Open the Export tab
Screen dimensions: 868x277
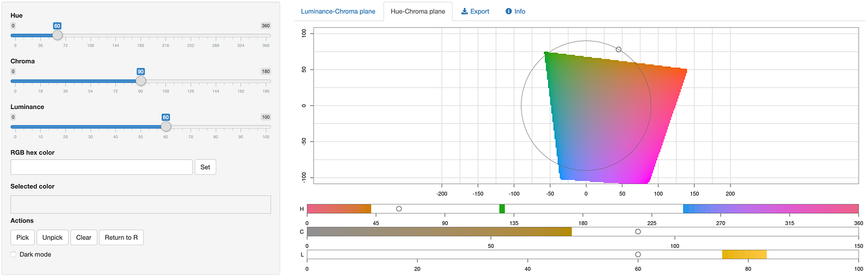476,11
